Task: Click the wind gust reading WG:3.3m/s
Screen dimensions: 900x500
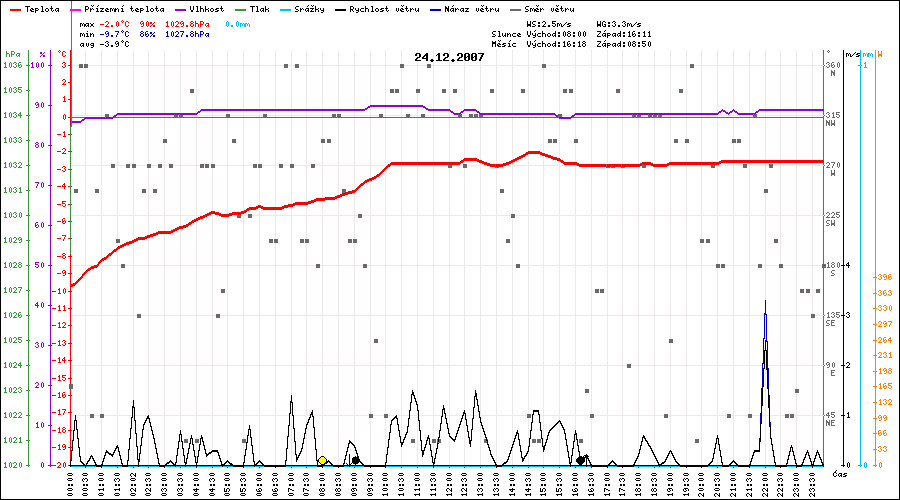Action: tap(619, 24)
